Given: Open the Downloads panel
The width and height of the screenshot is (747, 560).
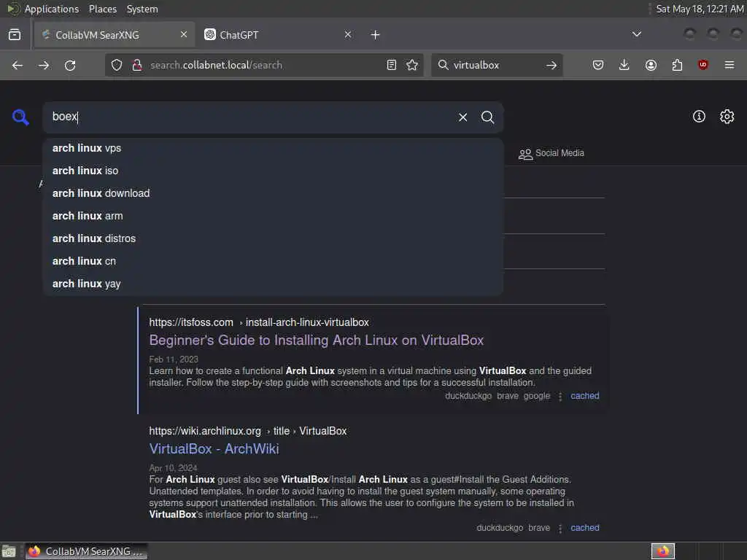Looking at the screenshot, I should (624, 65).
